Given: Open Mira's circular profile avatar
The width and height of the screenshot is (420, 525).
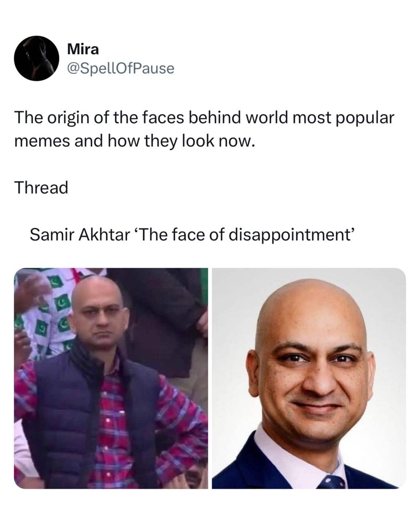Looking at the screenshot, I should pyautogui.click(x=36, y=58).
